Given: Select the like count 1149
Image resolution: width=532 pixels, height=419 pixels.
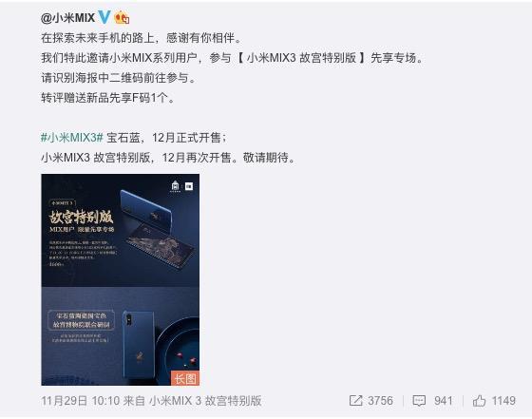Looking at the screenshot, I should (503, 401).
